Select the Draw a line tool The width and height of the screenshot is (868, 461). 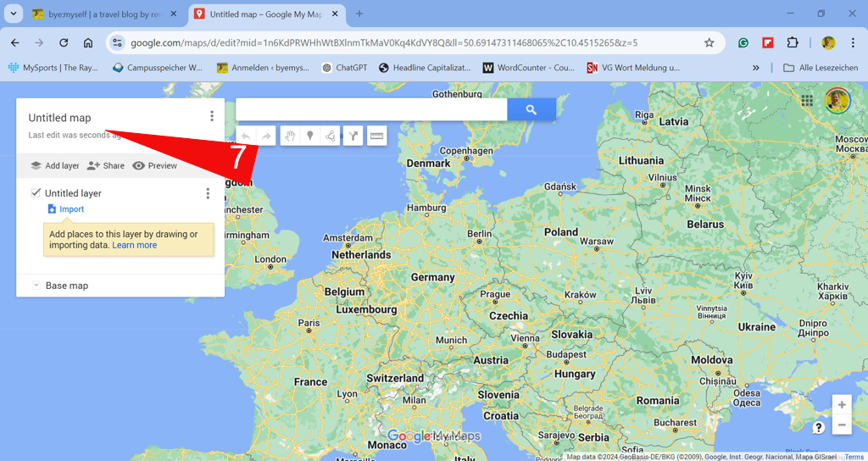330,136
